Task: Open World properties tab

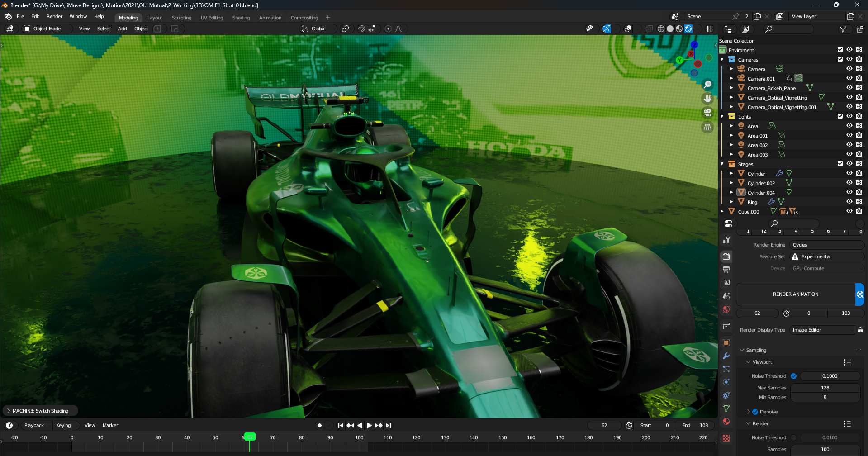Action: point(726,309)
